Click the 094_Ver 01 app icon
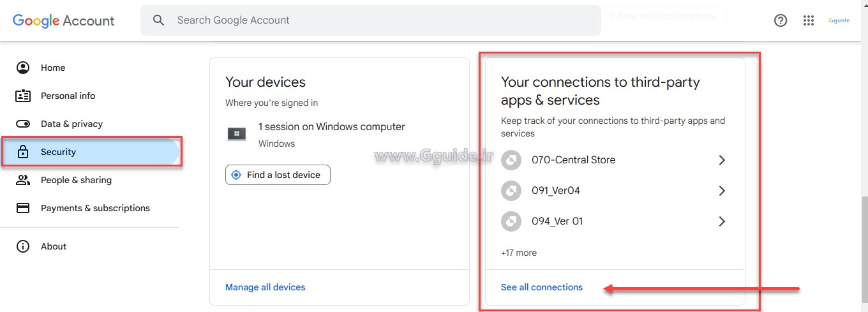 click(x=511, y=221)
